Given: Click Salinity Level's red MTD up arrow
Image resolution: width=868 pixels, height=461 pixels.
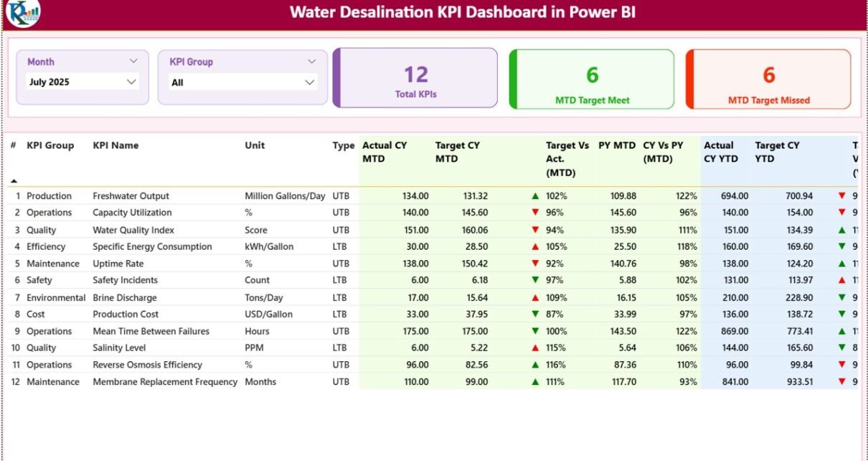Looking at the screenshot, I should pyautogui.click(x=534, y=348).
